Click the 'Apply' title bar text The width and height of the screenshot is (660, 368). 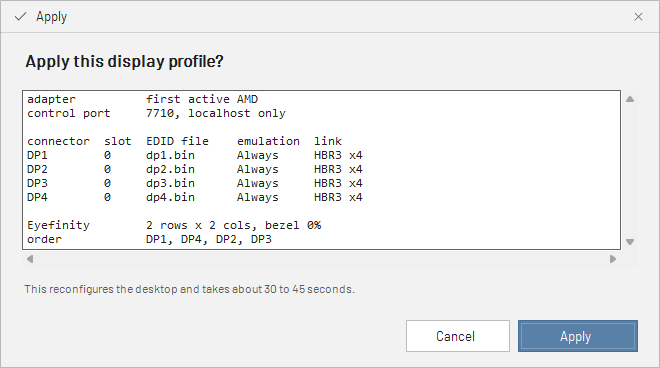pos(51,17)
